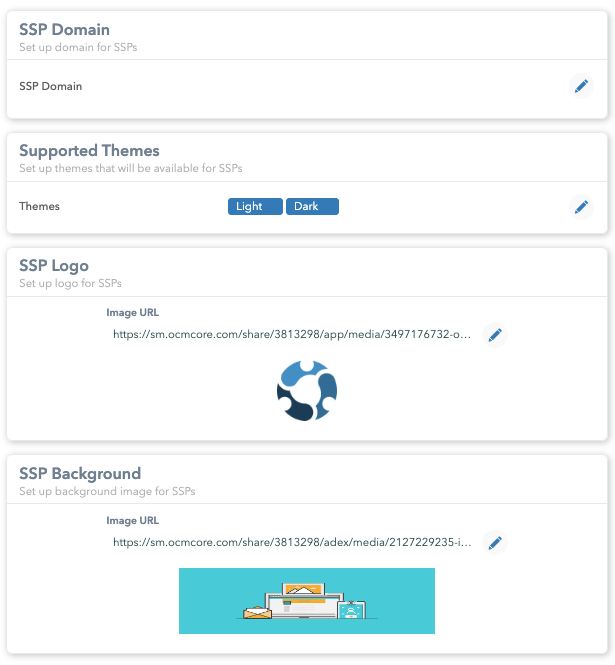This screenshot has height=665, width=615.
Task: Click the background URL containing adex/media
Action: [292, 543]
